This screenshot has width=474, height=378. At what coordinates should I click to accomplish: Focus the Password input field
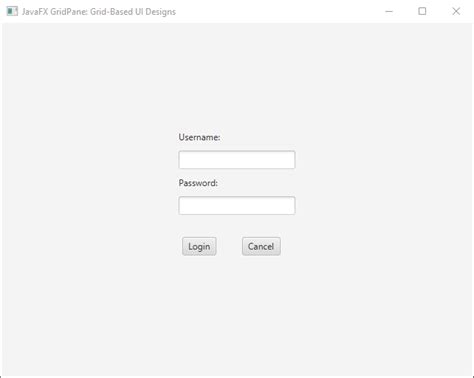click(x=237, y=205)
